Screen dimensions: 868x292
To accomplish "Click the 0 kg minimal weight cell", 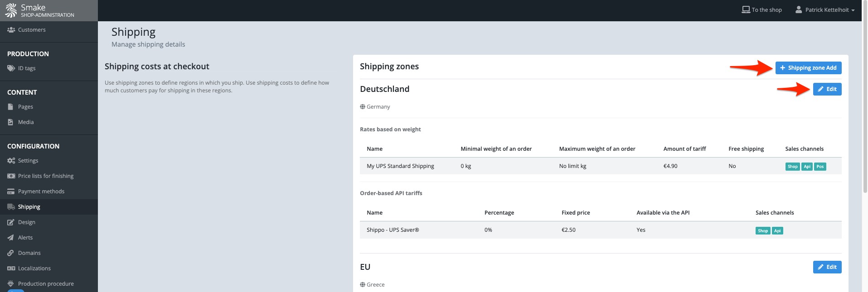I will coord(466,166).
